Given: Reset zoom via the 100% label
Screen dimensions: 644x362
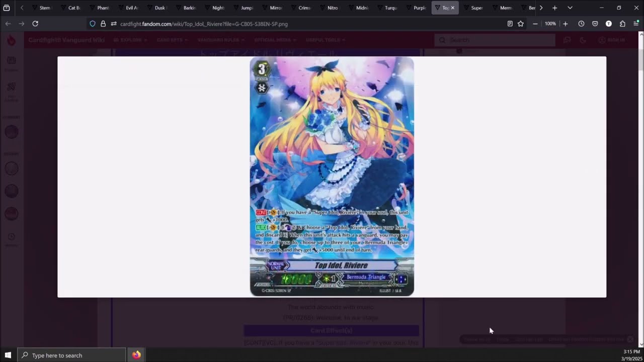Looking at the screenshot, I should coord(550,24).
